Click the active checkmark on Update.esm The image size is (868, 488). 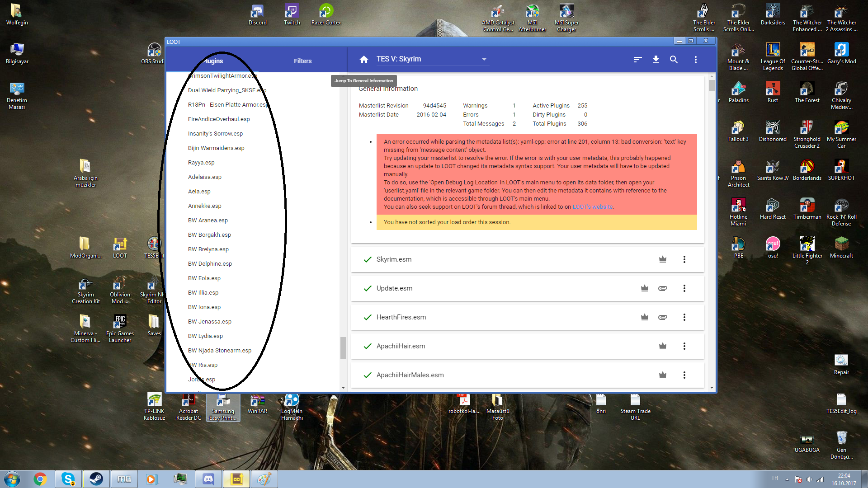[x=368, y=288]
